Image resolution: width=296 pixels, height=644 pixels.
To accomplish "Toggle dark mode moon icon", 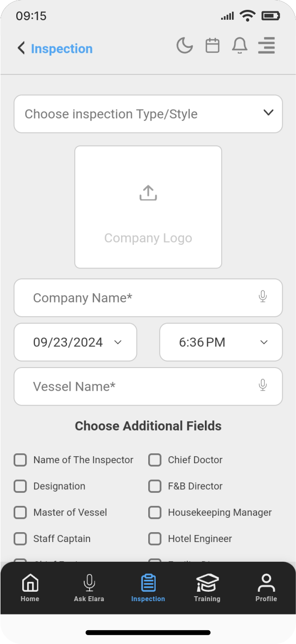I will [185, 46].
